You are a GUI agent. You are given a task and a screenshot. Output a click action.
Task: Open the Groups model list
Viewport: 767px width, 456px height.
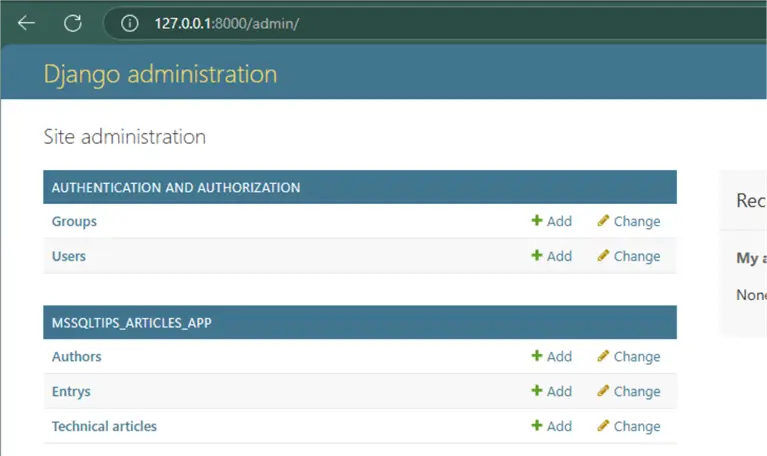74,221
